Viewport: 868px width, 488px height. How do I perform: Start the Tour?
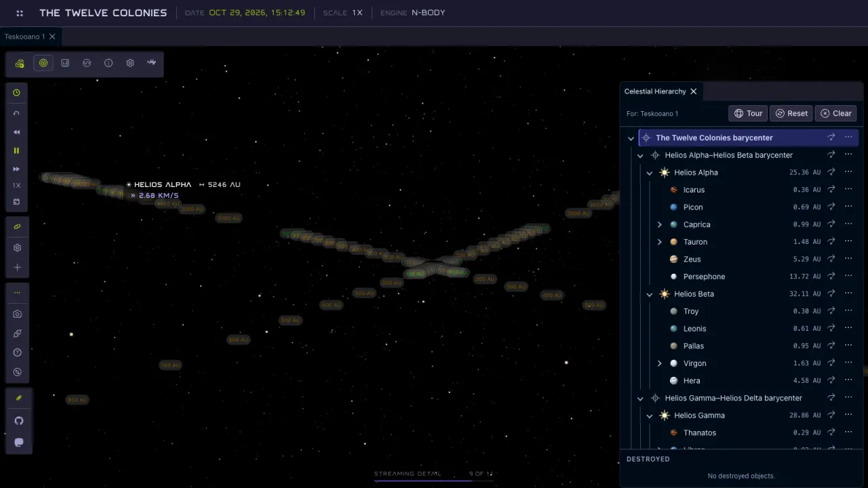coord(748,113)
